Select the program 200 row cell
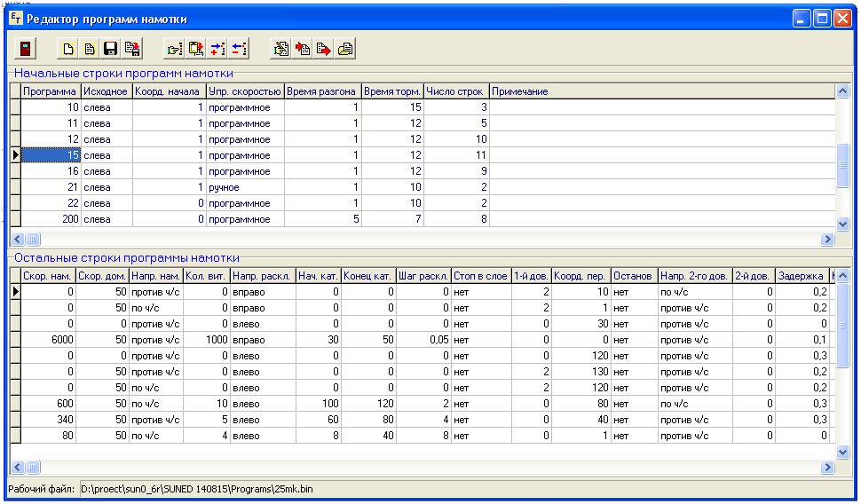This screenshot has width=861, height=504. click(x=50, y=219)
